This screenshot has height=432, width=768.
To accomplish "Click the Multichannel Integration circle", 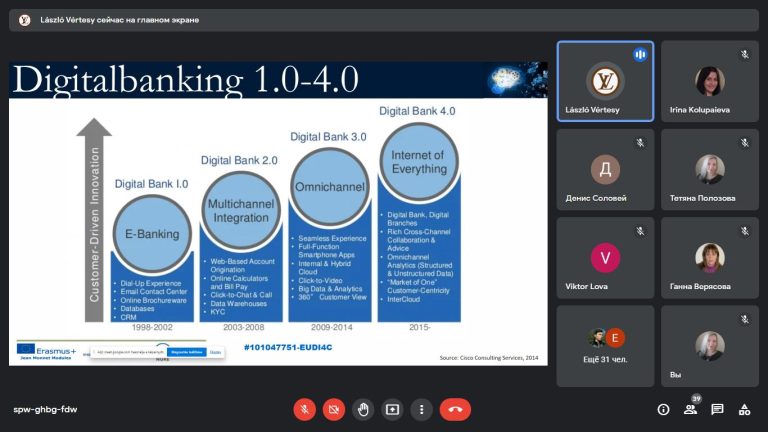I will coord(241,211).
